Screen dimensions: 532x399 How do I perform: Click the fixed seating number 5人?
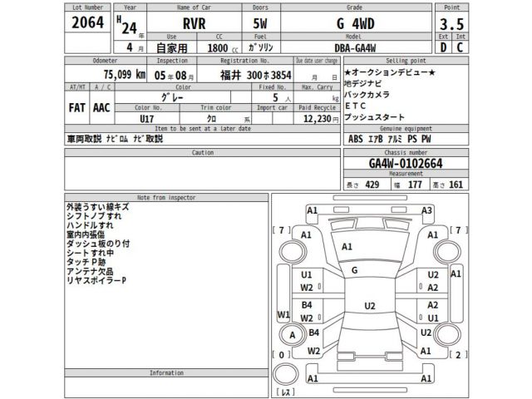pos(282,98)
